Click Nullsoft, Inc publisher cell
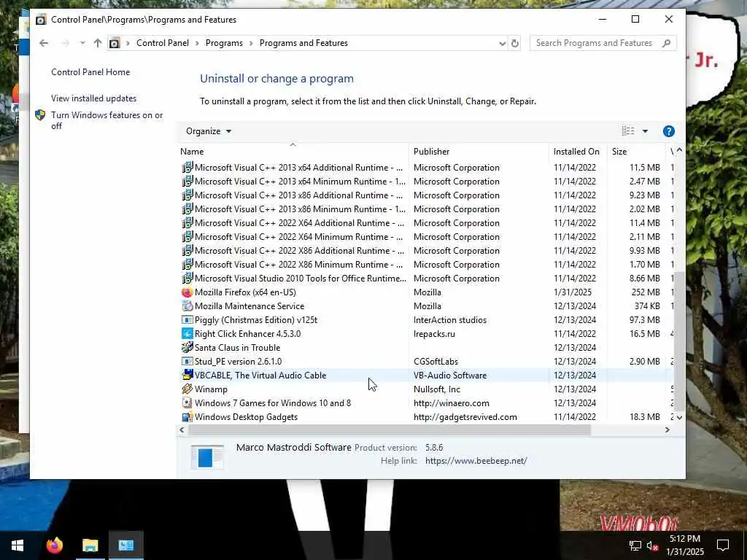The height and width of the screenshot is (560, 747). (437, 389)
